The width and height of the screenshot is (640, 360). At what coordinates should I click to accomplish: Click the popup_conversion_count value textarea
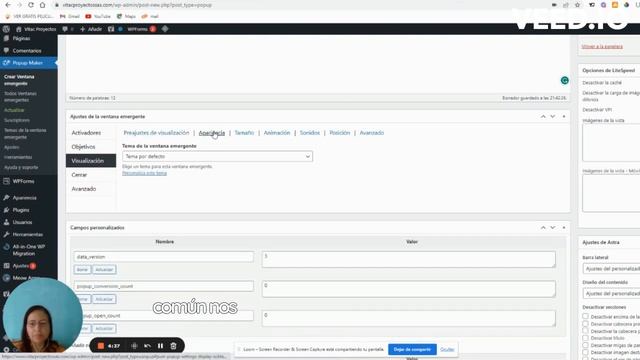click(409, 289)
